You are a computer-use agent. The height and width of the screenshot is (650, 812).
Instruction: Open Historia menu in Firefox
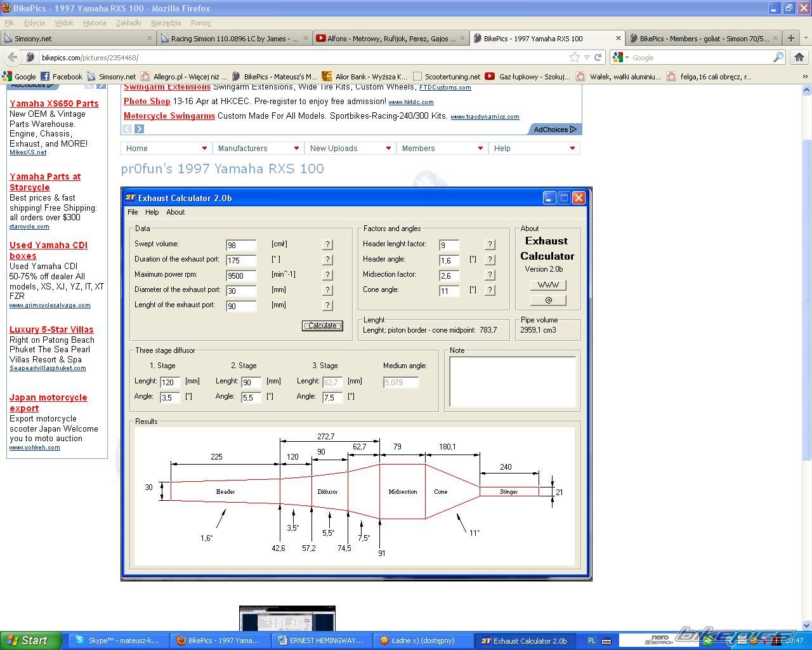point(95,23)
